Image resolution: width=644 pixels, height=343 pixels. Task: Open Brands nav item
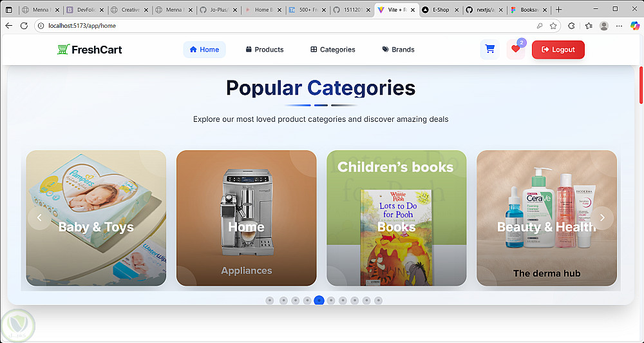tap(399, 50)
